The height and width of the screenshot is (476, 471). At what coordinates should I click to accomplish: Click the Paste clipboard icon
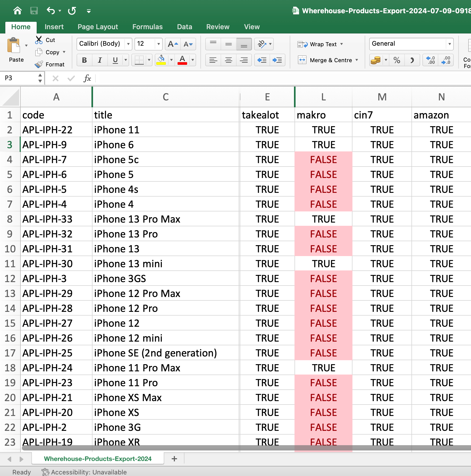click(14, 45)
